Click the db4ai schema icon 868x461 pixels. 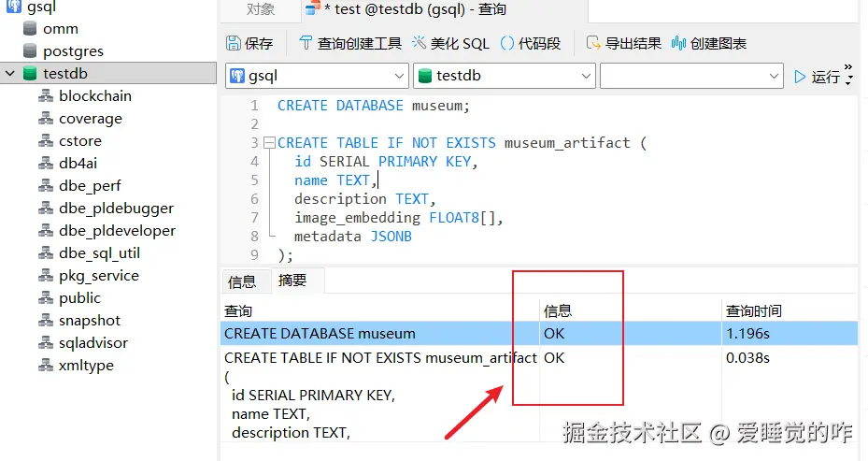tap(46, 163)
